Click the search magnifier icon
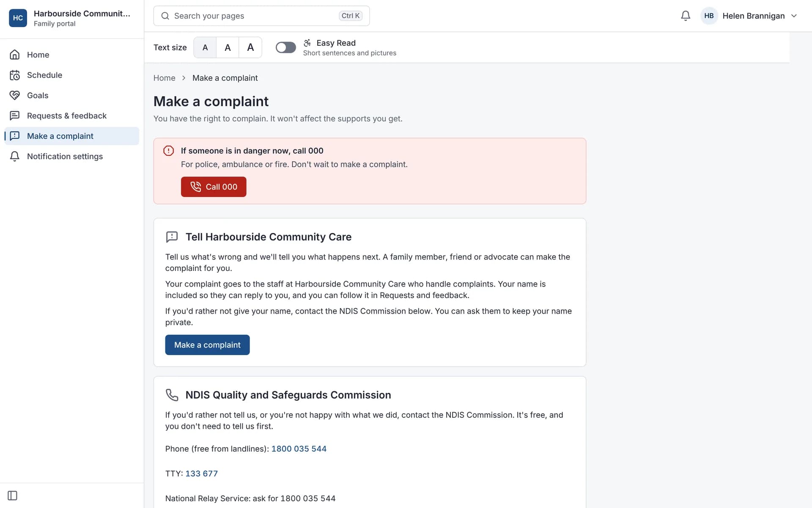This screenshot has width=812, height=508. click(x=165, y=16)
